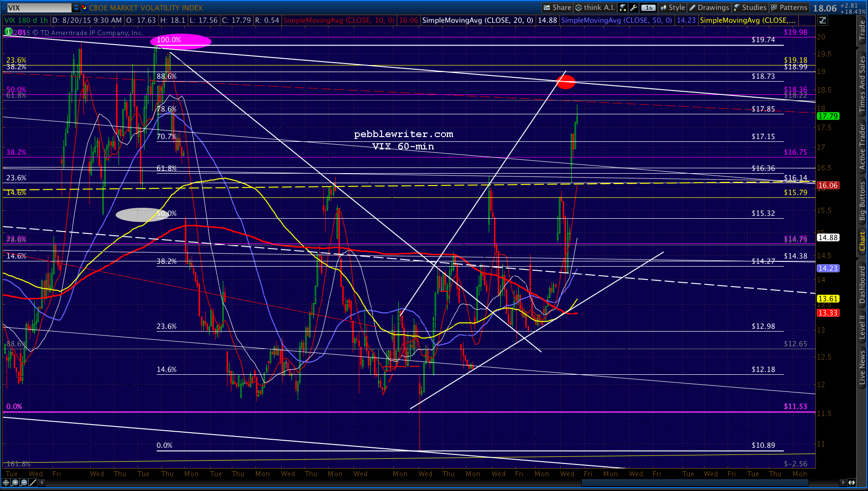Image resolution: width=868 pixels, height=491 pixels.
Task: Click the SimpleMovingAvg (CLOSE, 50, 0) study label
Action: (617, 20)
